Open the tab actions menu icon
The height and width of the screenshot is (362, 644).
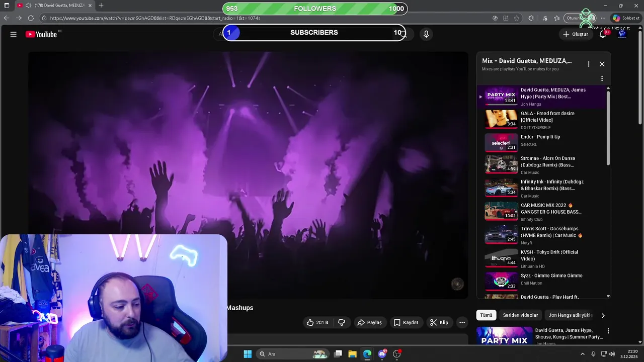point(7,6)
